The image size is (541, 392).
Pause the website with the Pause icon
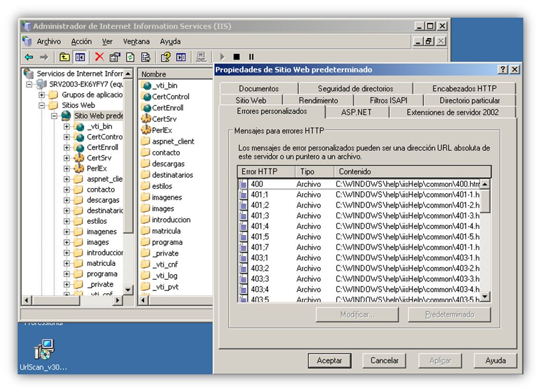tap(251, 57)
